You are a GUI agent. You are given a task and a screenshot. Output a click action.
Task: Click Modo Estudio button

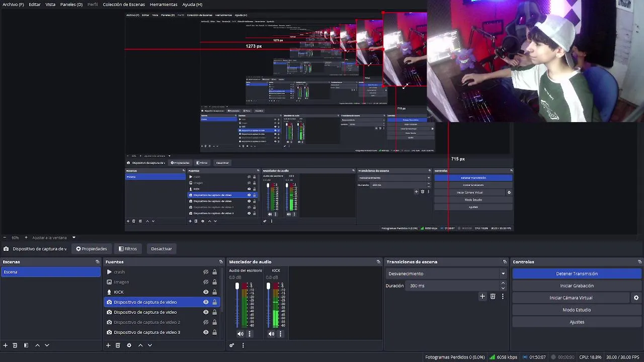(x=577, y=310)
